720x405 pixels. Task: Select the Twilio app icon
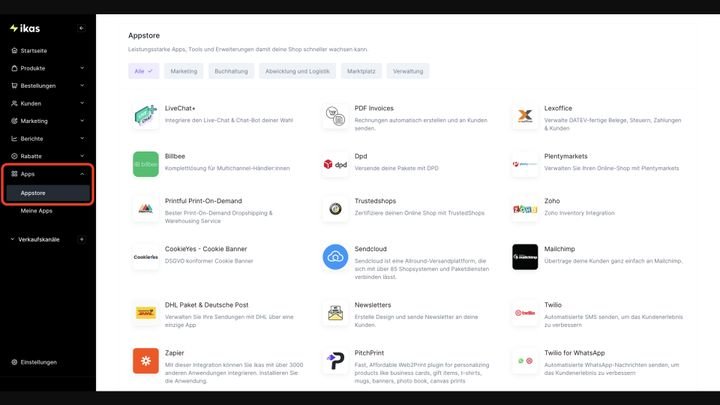(525, 312)
